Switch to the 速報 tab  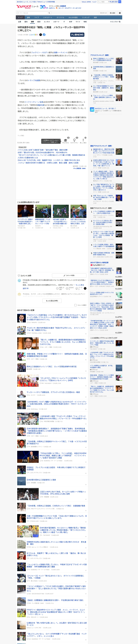click(x=28, y=17)
